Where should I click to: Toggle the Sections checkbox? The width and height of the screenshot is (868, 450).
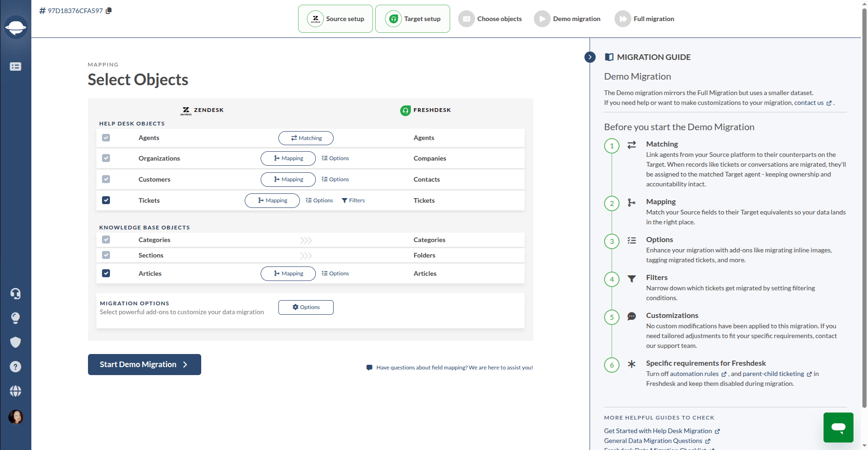(106, 255)
